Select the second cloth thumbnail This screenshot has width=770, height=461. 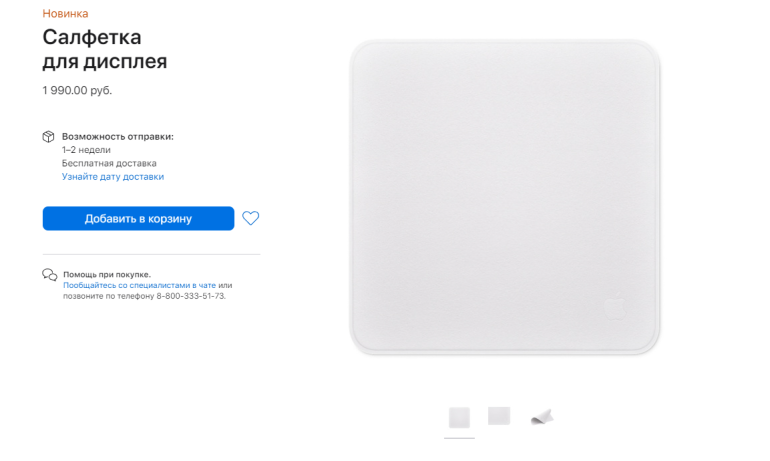click(499, 416)
